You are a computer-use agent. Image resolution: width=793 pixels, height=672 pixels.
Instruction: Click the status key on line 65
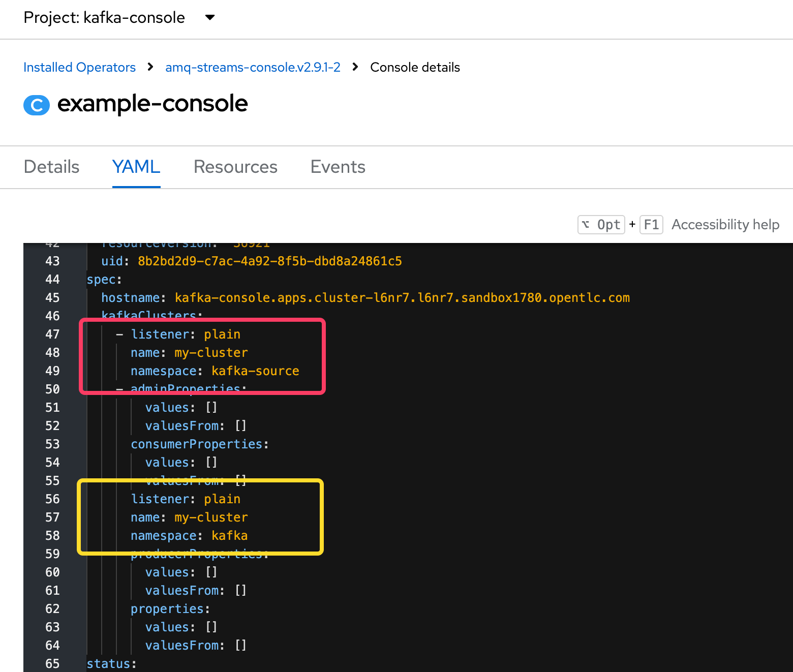[109, 664]
